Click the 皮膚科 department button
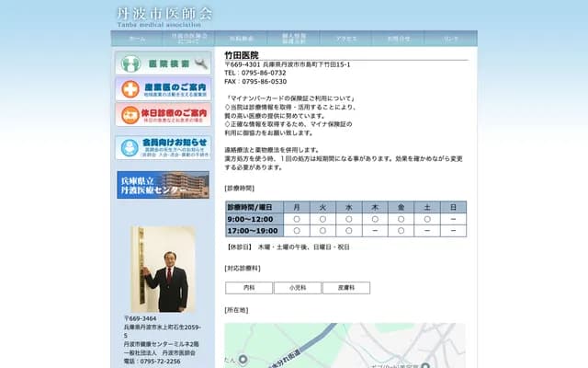588x368 pixels. [x=346, y=288]
